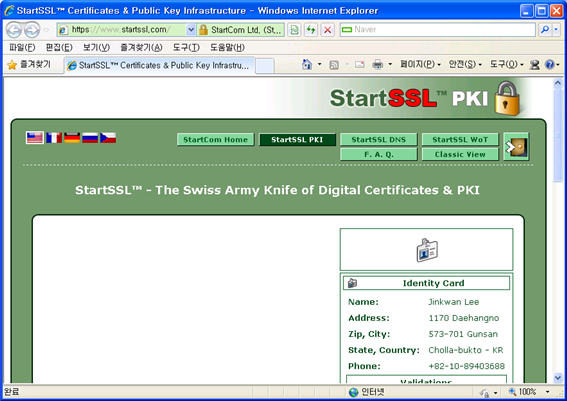Open the 도구(T) menu in menu bar
This screenshot has height=401, width=567.
(x=186, y=47)
